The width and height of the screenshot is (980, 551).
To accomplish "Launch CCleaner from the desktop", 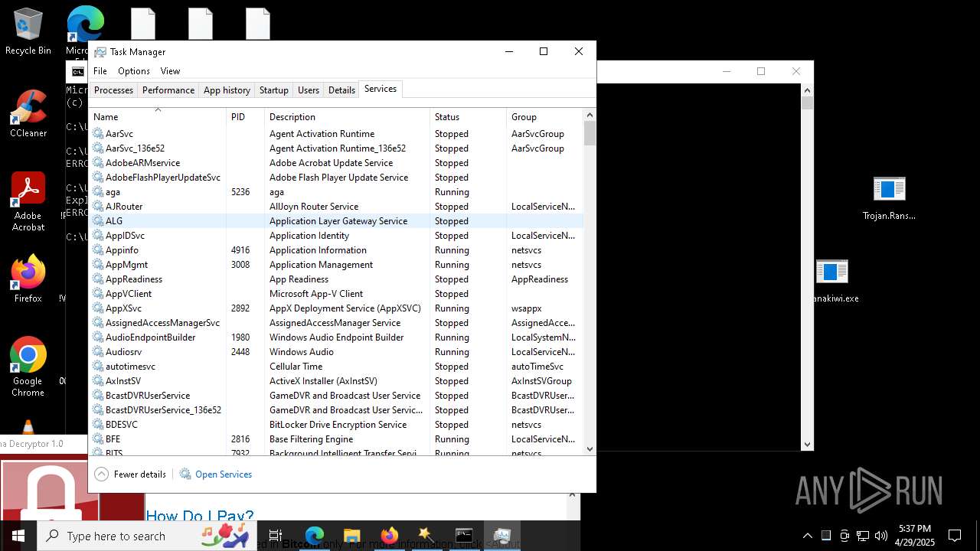I will click(28, 113).
